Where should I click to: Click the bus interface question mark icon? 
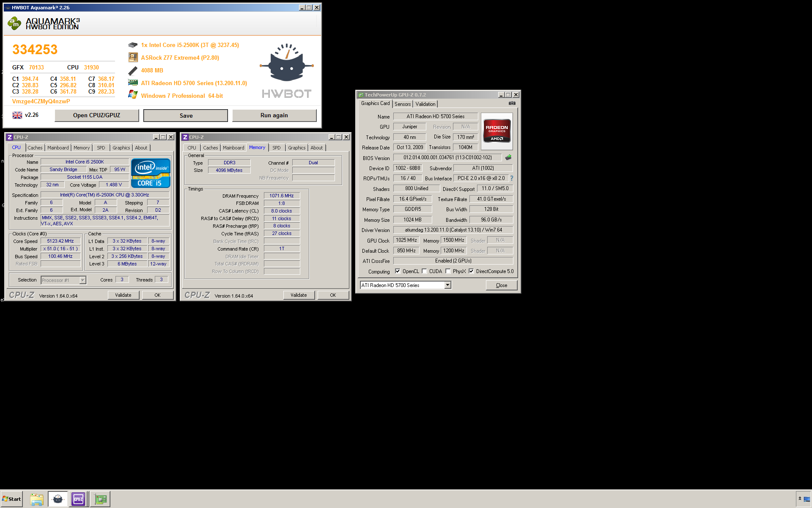[x=512, y=178]
